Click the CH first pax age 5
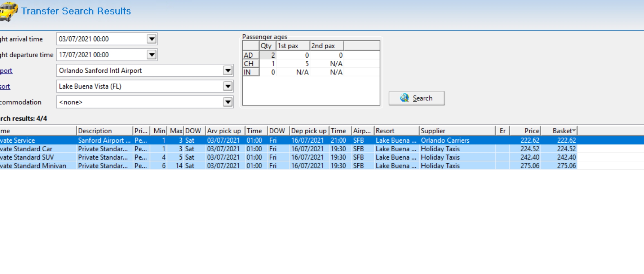Viewport: 644px width, 274px height. click(x=293, y=64)
